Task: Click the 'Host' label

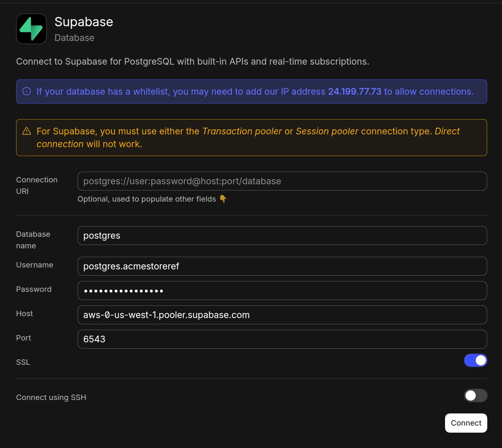Action: coord(24,314)
